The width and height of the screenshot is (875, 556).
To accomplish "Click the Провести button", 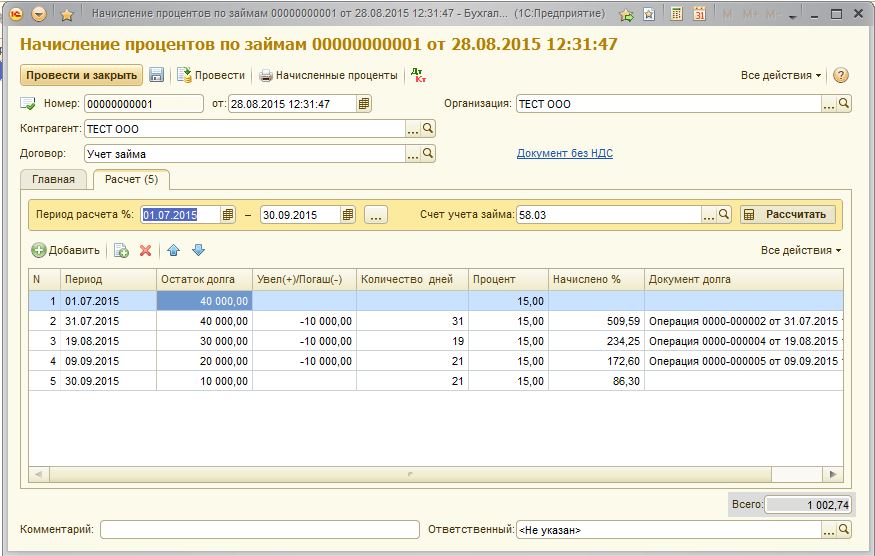I will pos(211,75).
